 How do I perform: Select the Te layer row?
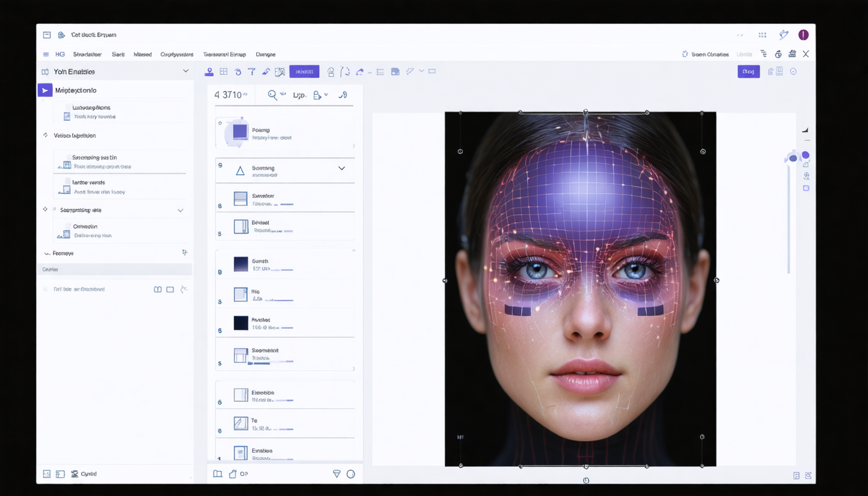coord(285,424)
